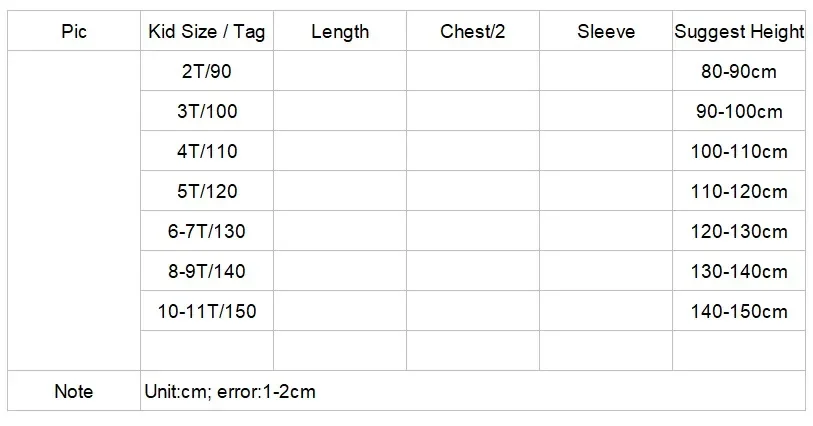Select the Chest/2 column header
Viewport: 813px width, 426px height.
472,32
